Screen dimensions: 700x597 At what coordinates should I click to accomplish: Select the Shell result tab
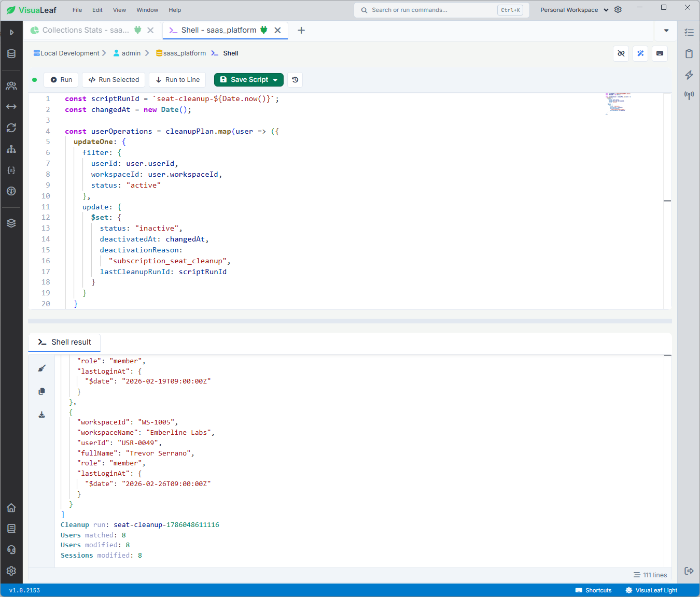[64, 342]
